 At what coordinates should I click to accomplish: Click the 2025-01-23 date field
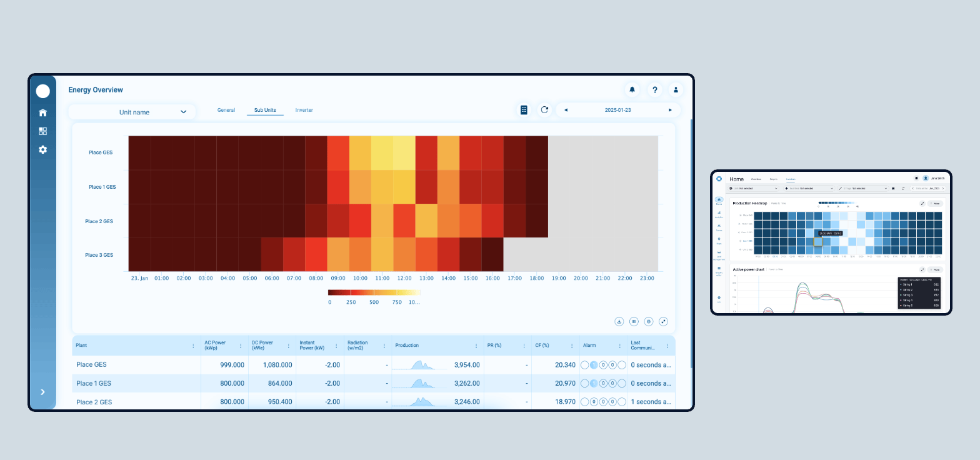pos(617,110)
